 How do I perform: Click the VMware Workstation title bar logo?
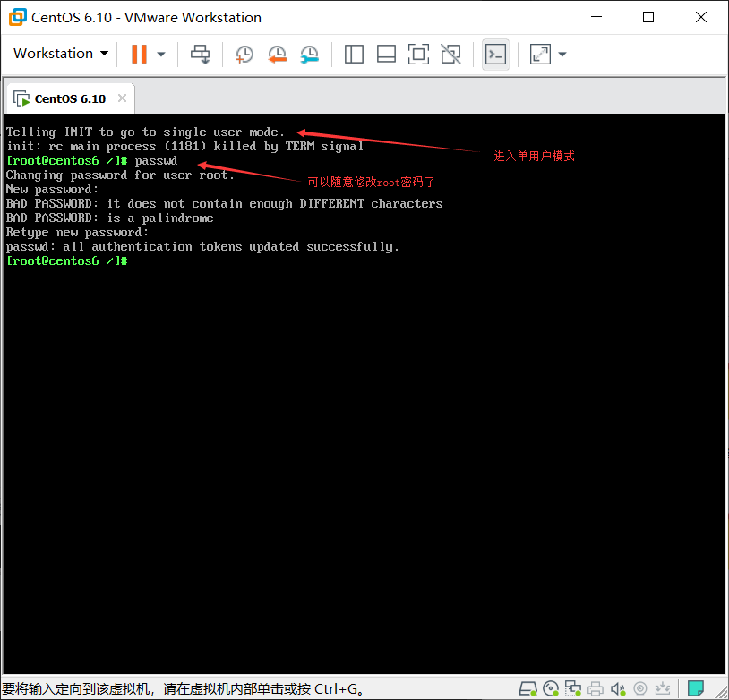(18, 17)
